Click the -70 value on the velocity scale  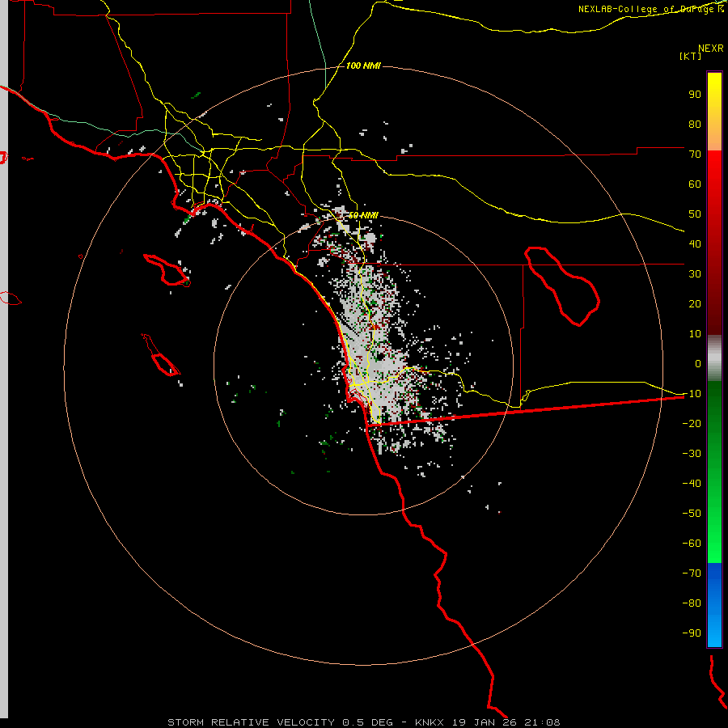(x=692, y=574)
